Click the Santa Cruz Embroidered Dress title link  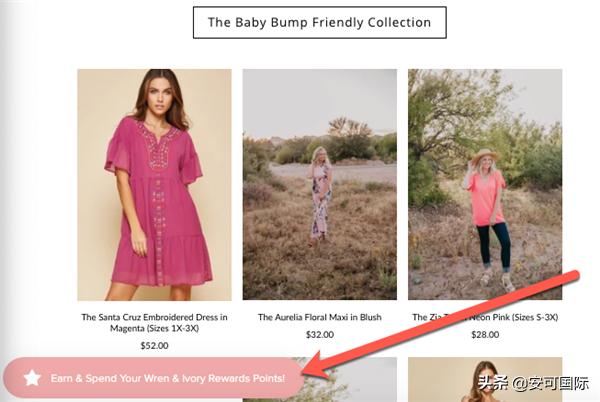[154, 323]
